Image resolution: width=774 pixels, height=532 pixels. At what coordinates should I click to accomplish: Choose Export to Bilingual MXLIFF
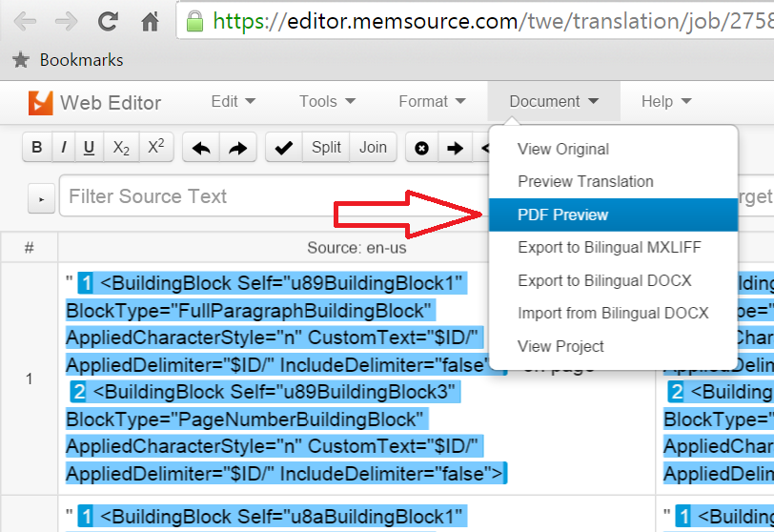click(x=613, y=247)
